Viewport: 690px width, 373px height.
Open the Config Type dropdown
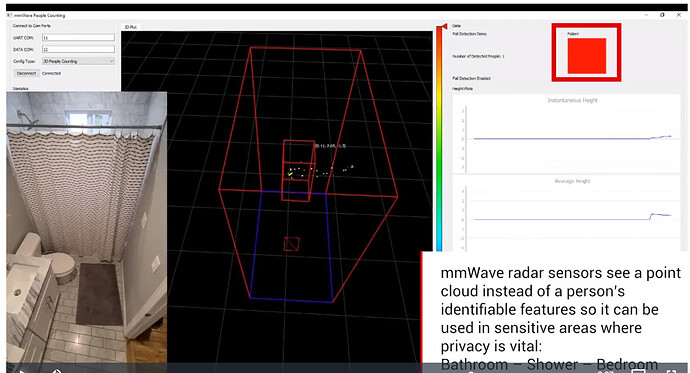coord(78,61)
